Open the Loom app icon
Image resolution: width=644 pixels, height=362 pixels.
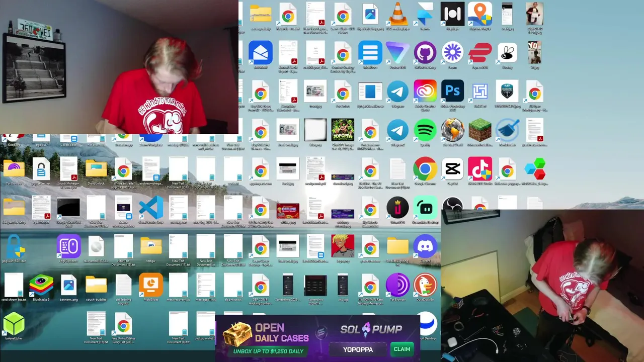tap(452, 53)
